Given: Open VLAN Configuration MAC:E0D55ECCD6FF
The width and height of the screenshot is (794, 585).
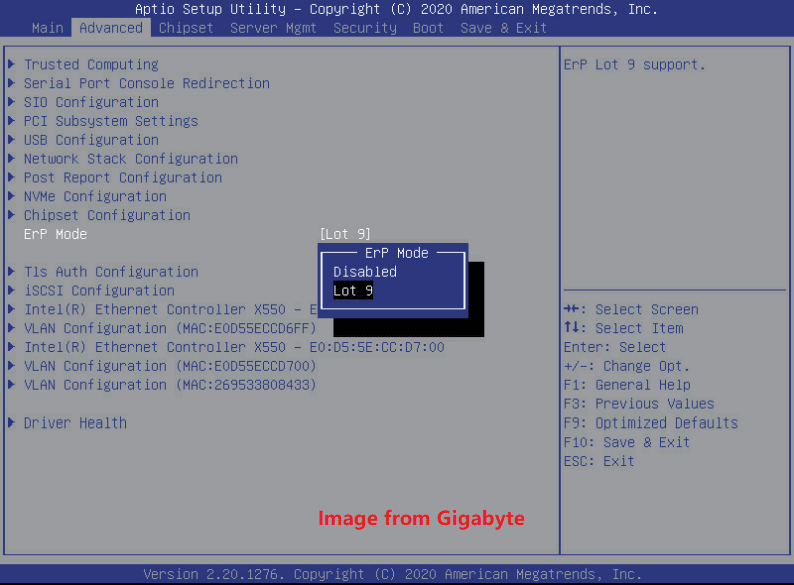Looking at the screenshot, I should pyautogui.click(x=170, y=328).
